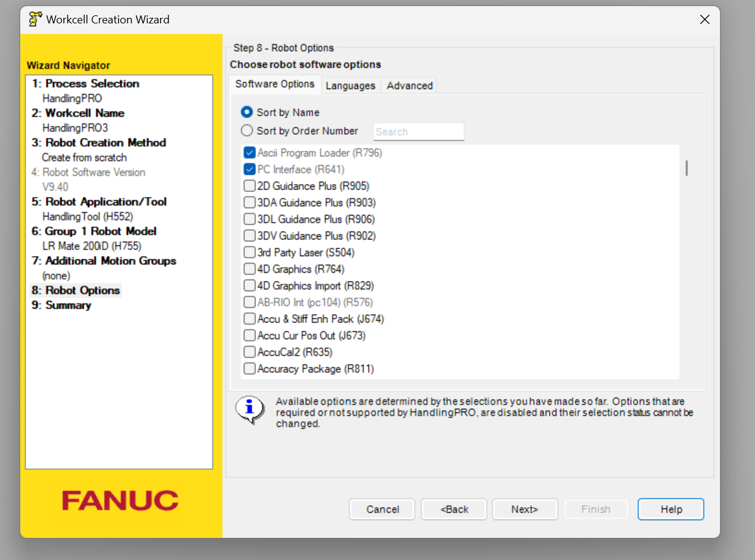Go to step 5: Robot Application/Tool

[99, 202]
